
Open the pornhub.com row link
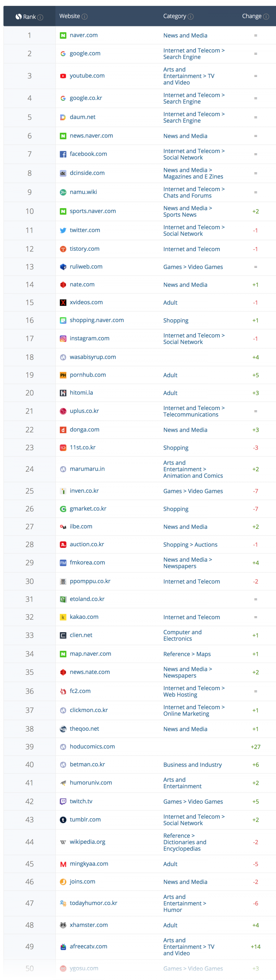tap(88, 375)
